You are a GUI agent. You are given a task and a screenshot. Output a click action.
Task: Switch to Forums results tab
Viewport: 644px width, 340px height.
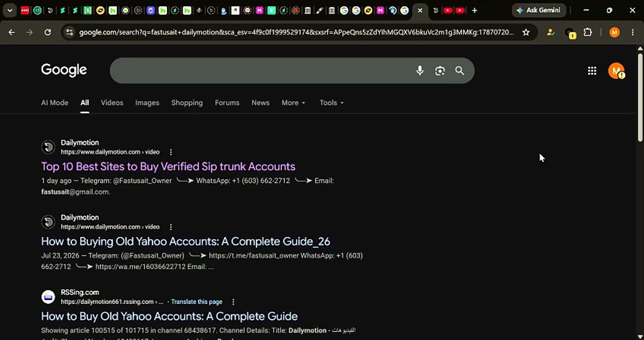tap(227, 102)
